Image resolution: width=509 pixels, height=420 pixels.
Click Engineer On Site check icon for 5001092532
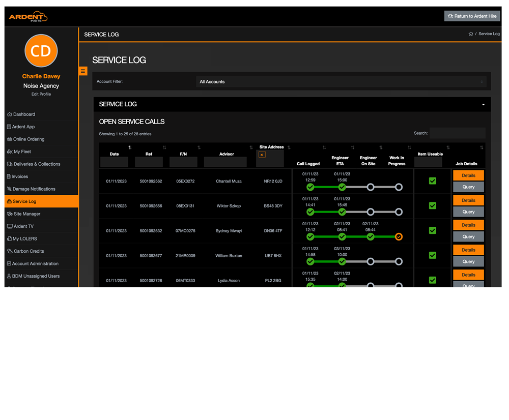pyautogui.click(x=371, y=237)
